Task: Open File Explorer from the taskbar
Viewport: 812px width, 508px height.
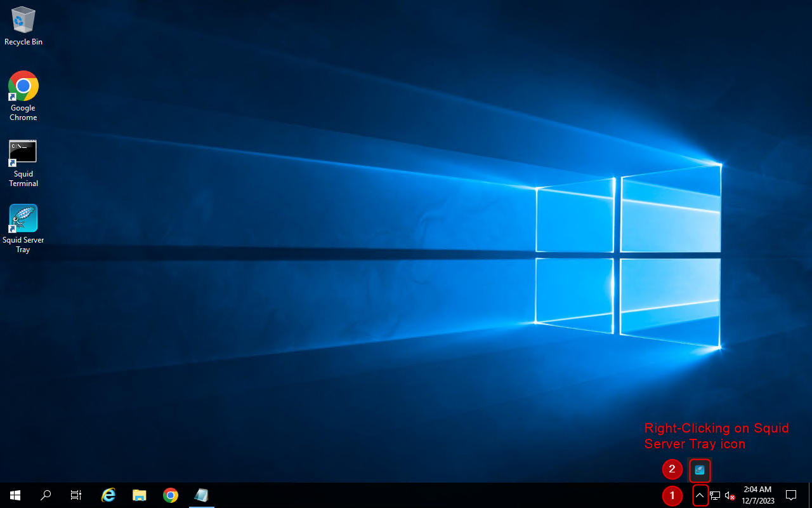Action: click(x=139, y=495)
